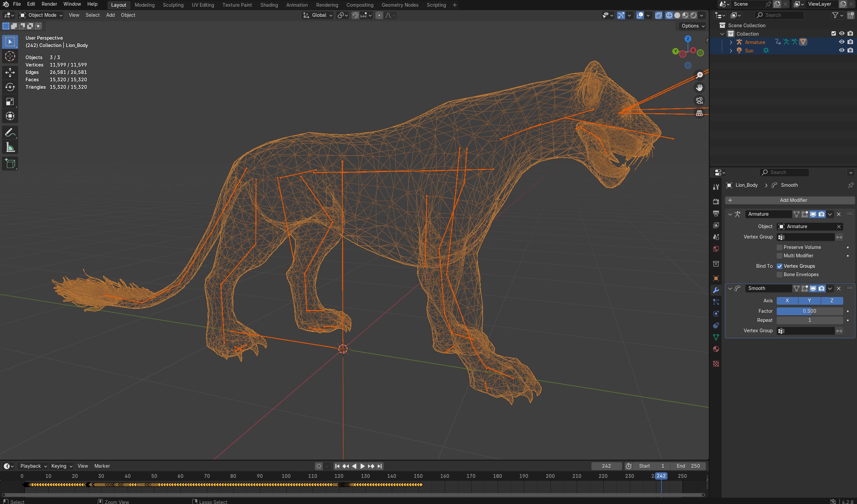Viewport: 857px width, 504px height.
Task: Open the Object Mode dropdown
Action: click(41, 15)
